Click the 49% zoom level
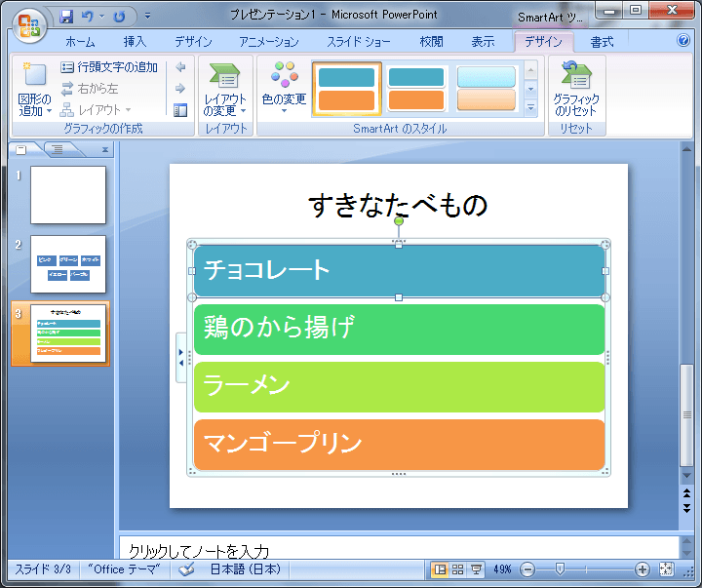This screenshot has height=588, width=702. coord(502,569)
